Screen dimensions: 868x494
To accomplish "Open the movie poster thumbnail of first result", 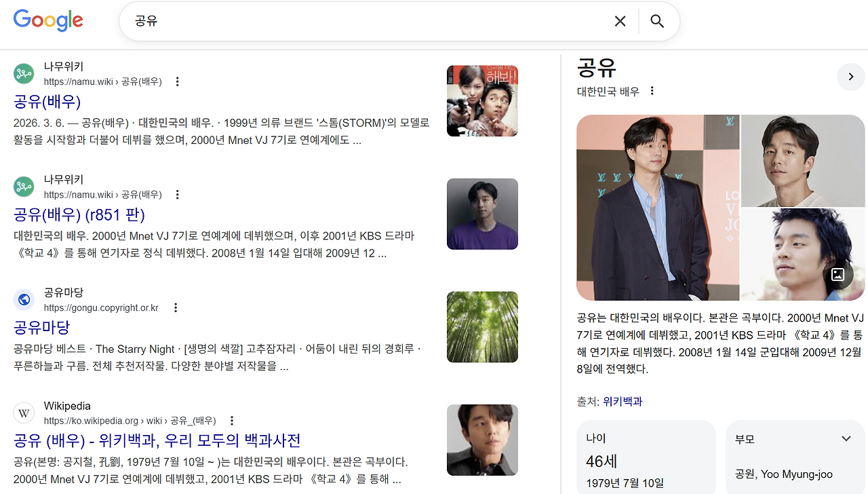I will click(x=482, y=100).
